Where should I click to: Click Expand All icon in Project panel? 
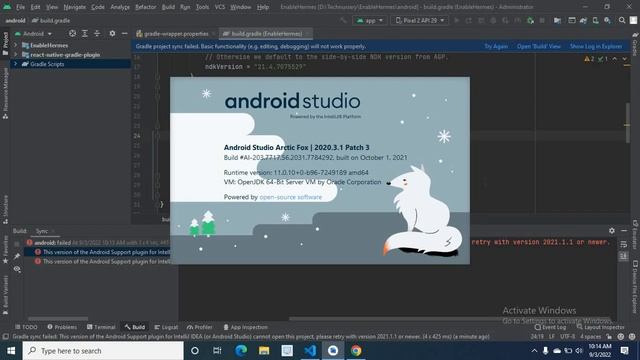pos(84,33)
